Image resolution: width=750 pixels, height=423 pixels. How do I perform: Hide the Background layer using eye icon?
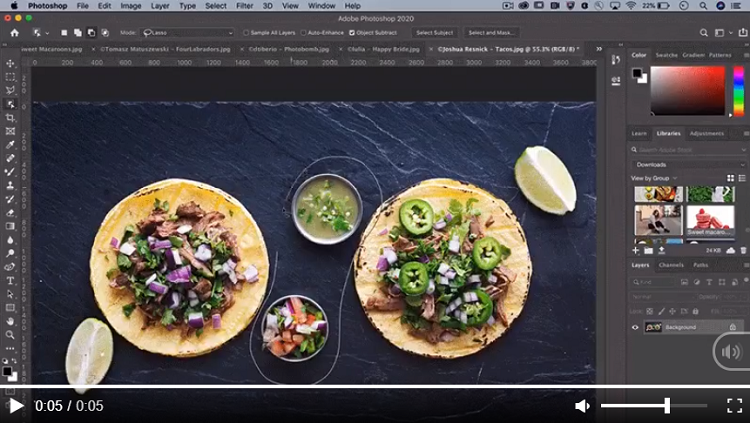[x=635, y=327]
